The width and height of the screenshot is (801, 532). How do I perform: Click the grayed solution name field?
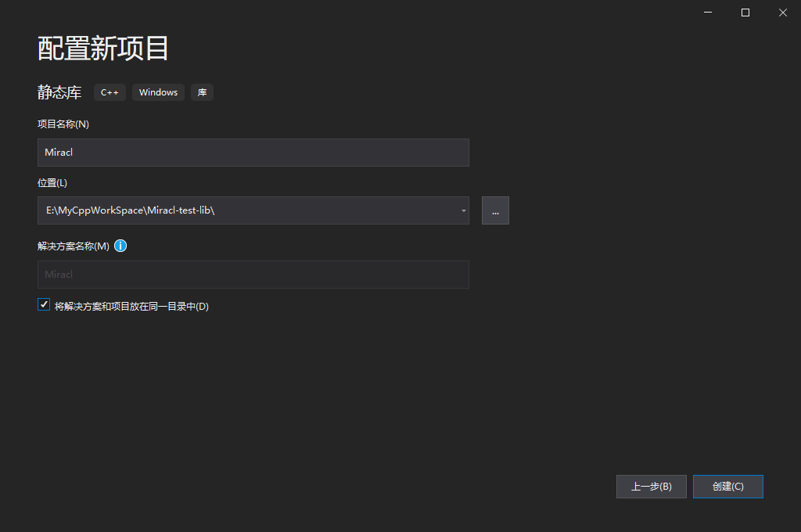(x=253, y=275)
